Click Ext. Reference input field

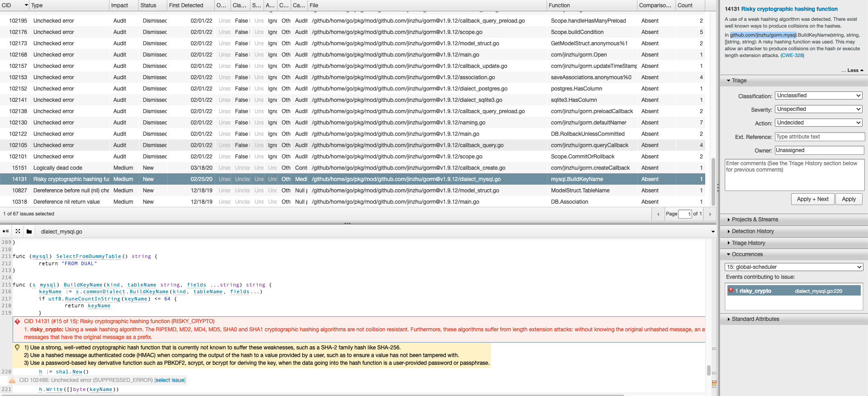tap(820, 137)
